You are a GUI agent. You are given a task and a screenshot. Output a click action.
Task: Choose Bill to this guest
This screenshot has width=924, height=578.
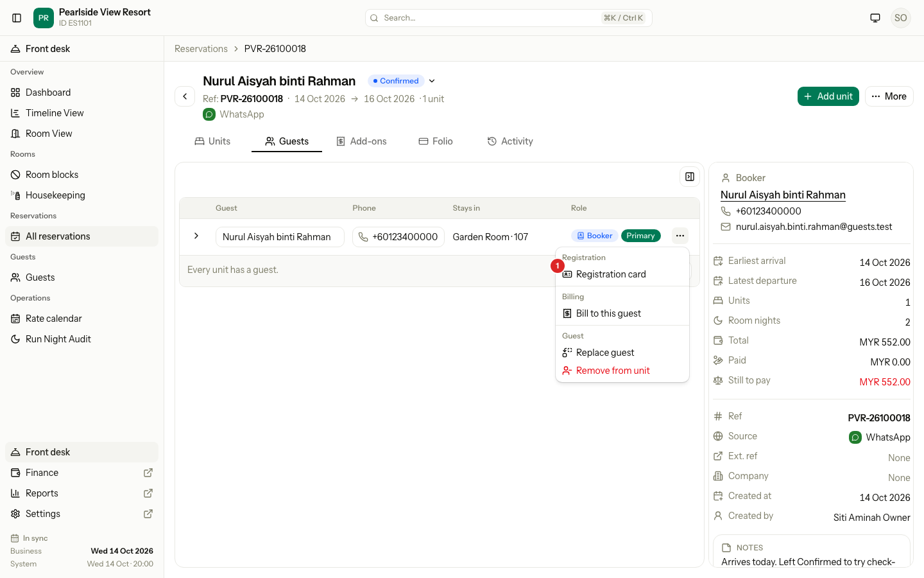(622, 313)
